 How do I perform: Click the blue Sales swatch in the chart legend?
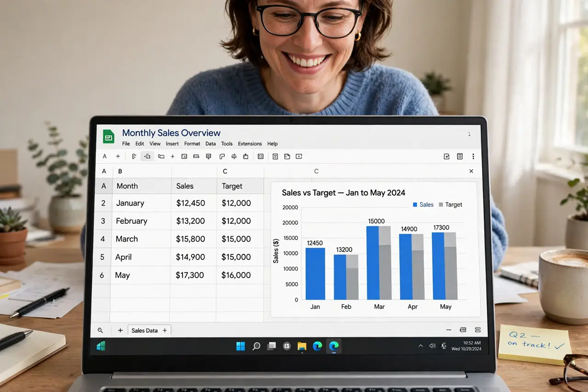[415, 205]
